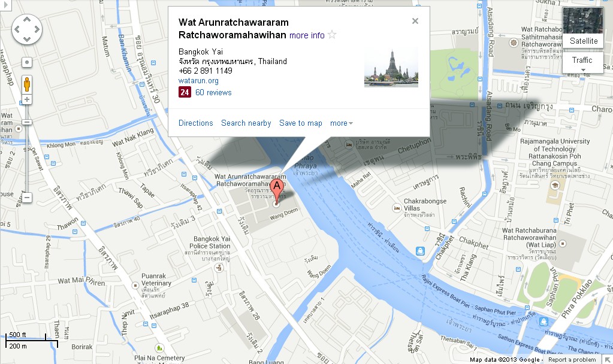Close the Wat Arun info window
613x364 pixels.
point(415,20)
